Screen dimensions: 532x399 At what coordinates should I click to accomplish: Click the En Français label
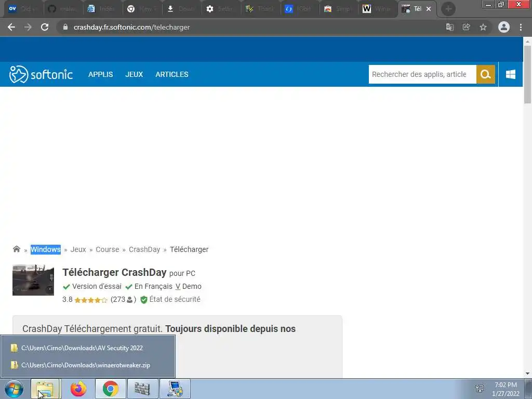coord(153,286)
